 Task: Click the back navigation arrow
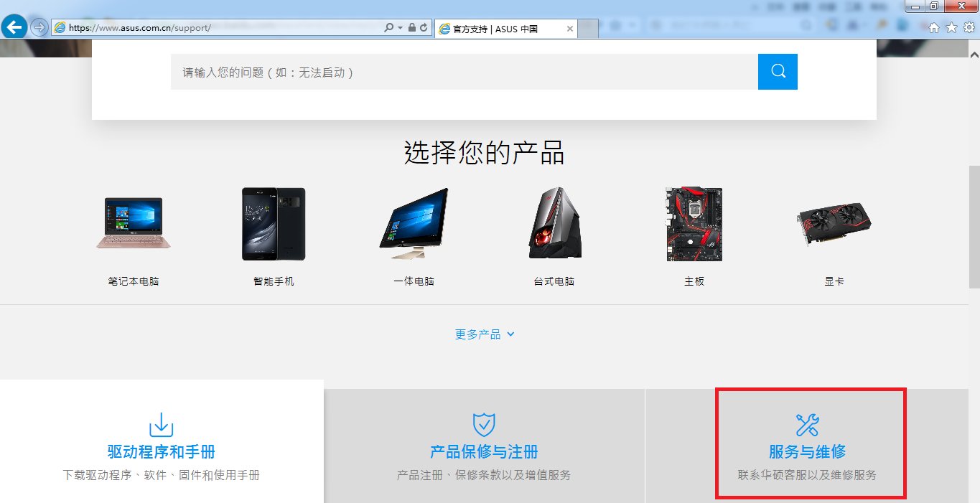[13, 26]
